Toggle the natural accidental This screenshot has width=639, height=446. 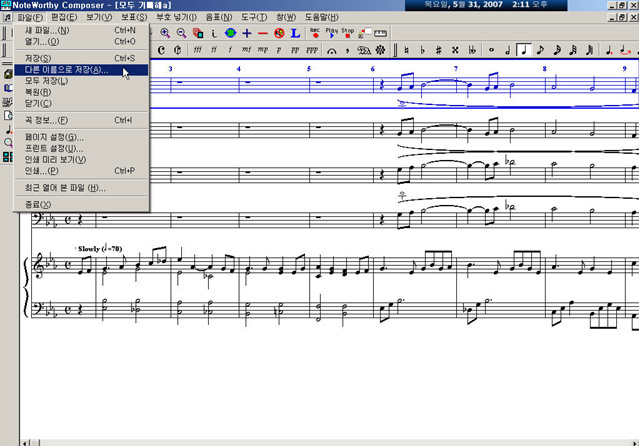tap(406, 50)
